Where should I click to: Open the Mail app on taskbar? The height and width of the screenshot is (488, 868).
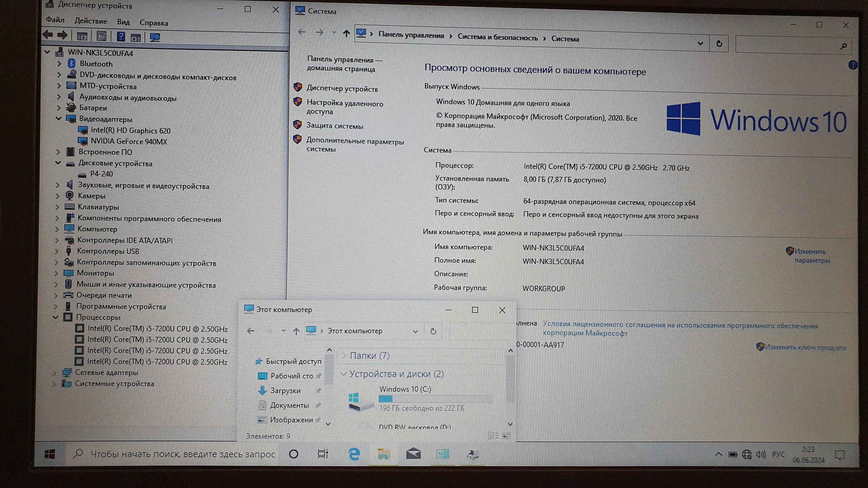pyautogui.click(x=413, y=454)
